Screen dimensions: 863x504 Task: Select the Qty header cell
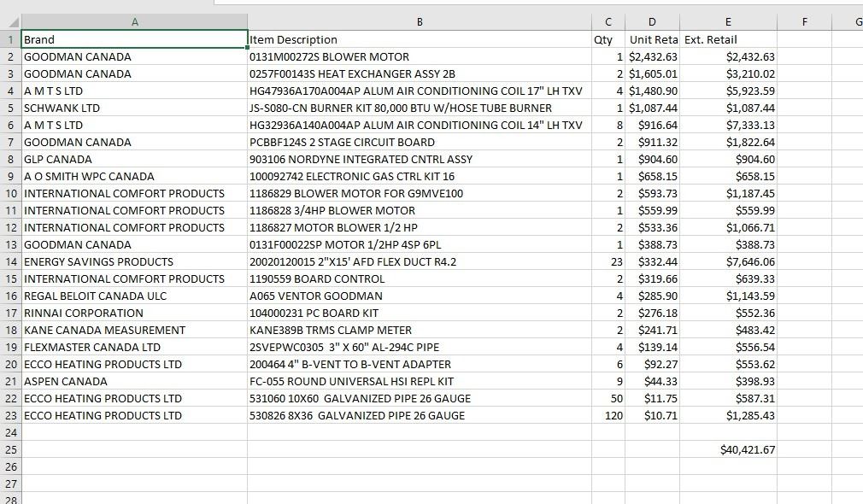(x=608, y=39)
